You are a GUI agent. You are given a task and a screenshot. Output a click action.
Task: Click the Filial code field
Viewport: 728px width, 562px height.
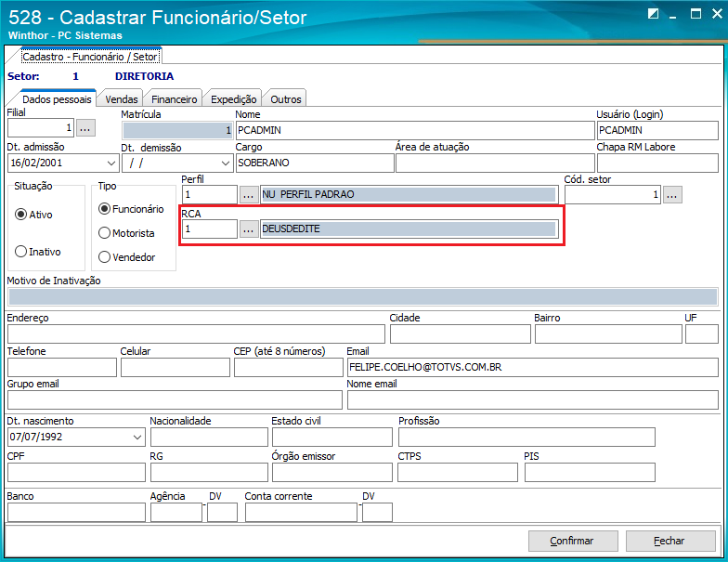(41, 128)
